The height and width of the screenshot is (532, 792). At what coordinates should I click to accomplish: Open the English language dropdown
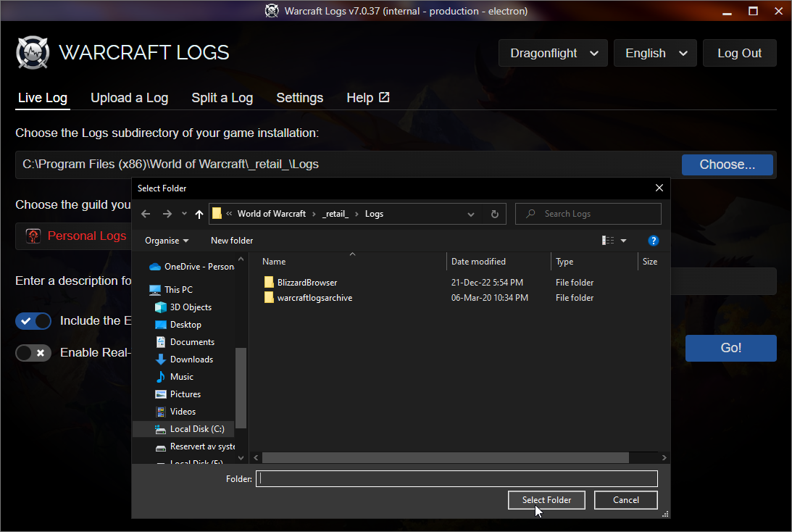(x=655, y=53)
